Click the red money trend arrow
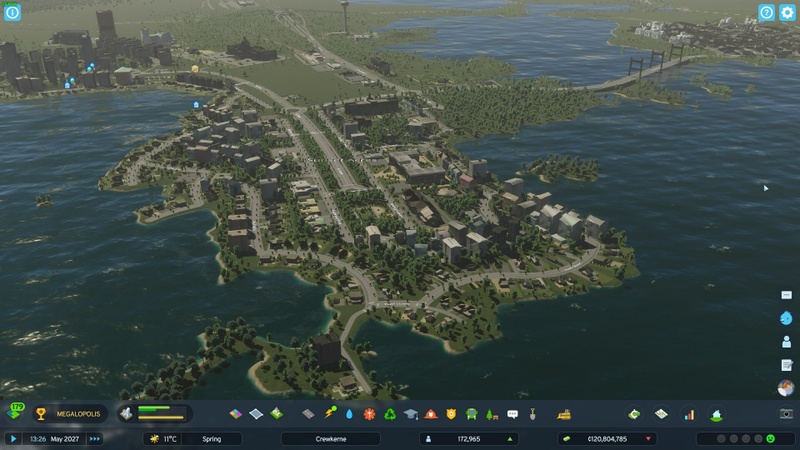 coord(648,439)
